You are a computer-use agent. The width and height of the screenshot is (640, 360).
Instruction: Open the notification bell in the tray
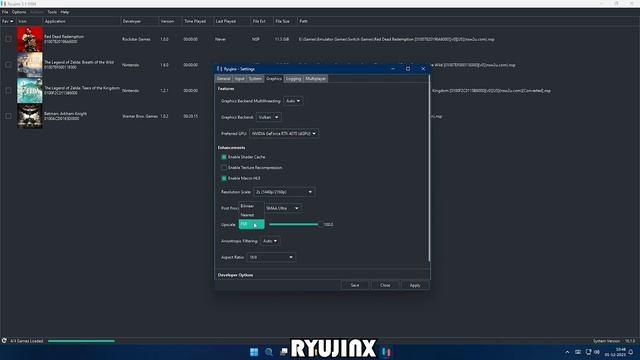coord(631,352)
